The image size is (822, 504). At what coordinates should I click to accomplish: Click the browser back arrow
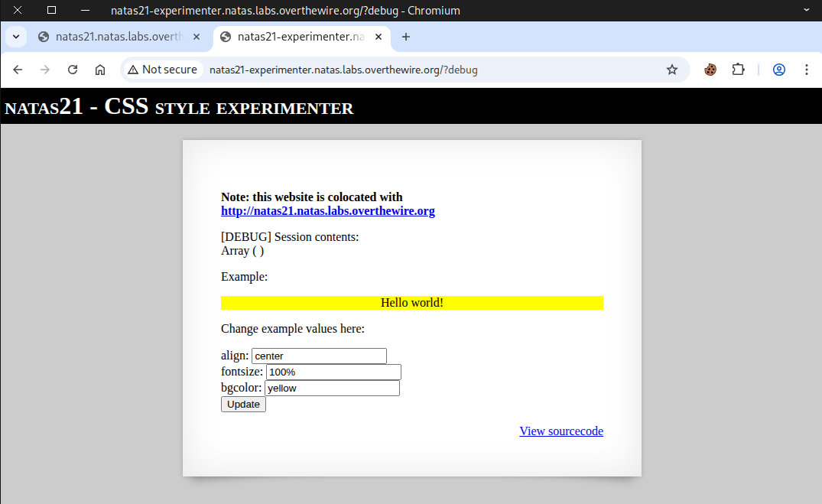click(x=18, y=70)
